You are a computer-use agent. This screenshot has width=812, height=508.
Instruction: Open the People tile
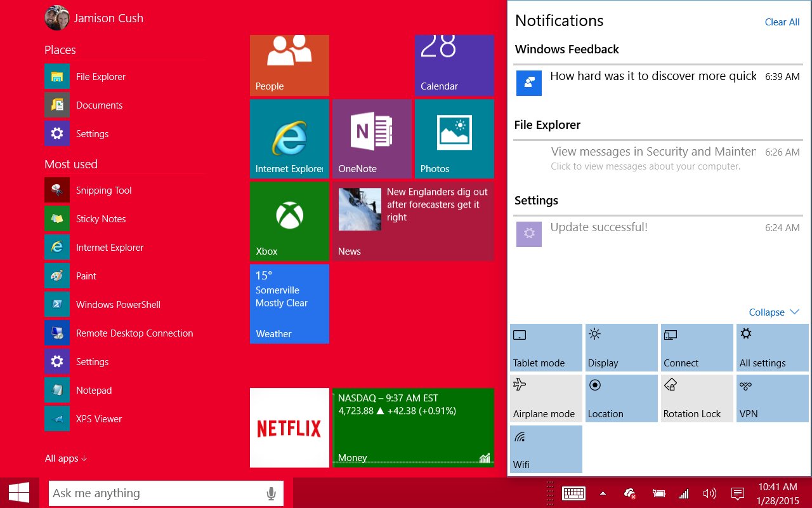(x=289, y=65)
